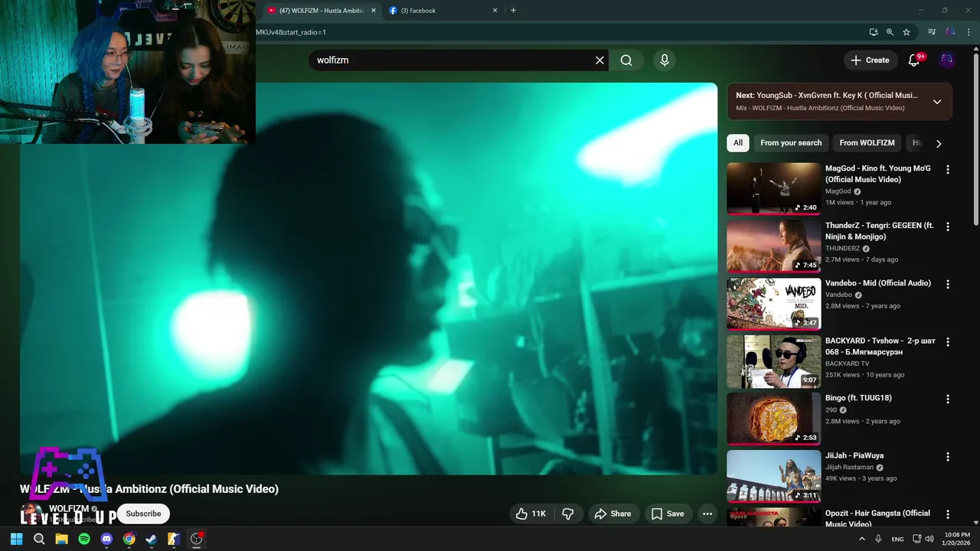
Task: Click the zoom magnifier in address bar
Action: pyautogui.click(x=890, y=32)
